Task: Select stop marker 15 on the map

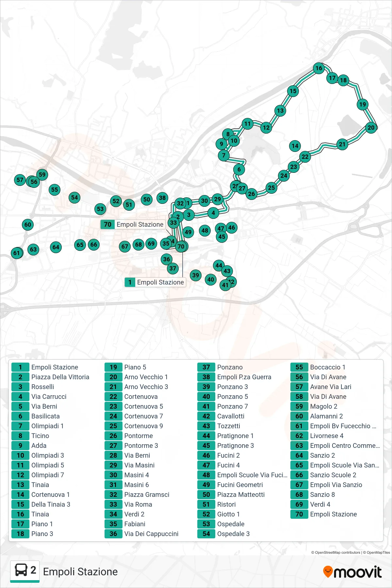Action: (x=293, y=91)
